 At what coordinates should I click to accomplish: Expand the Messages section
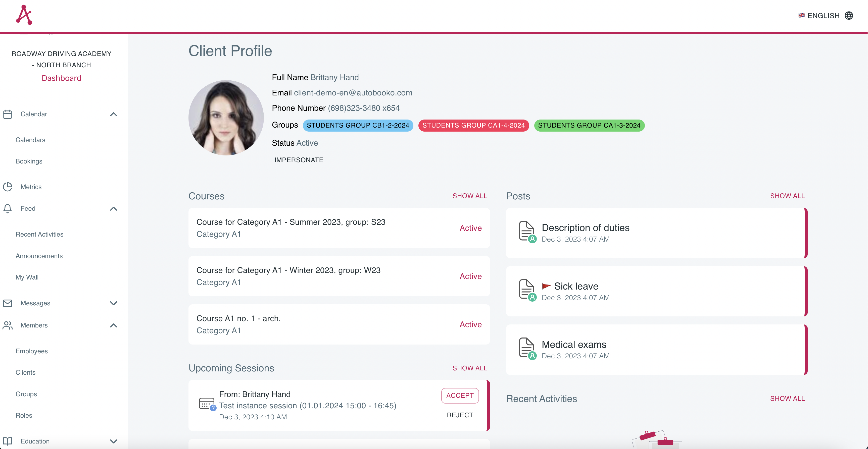click(114, 303)
